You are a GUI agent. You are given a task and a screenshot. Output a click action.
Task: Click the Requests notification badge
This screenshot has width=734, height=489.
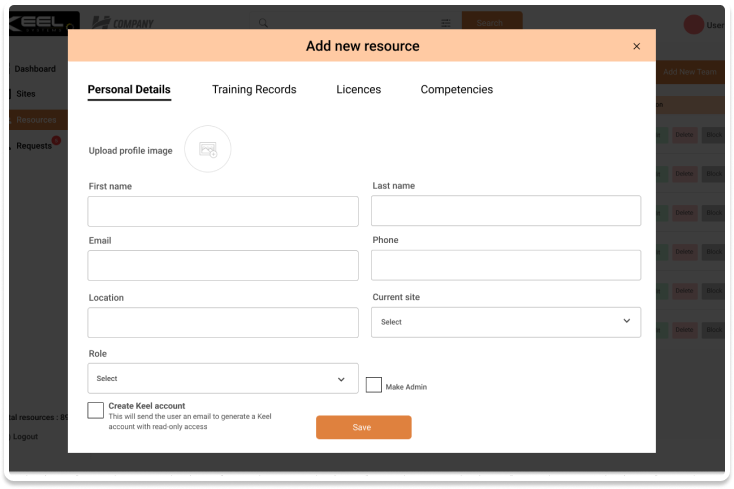coord(56,141)
